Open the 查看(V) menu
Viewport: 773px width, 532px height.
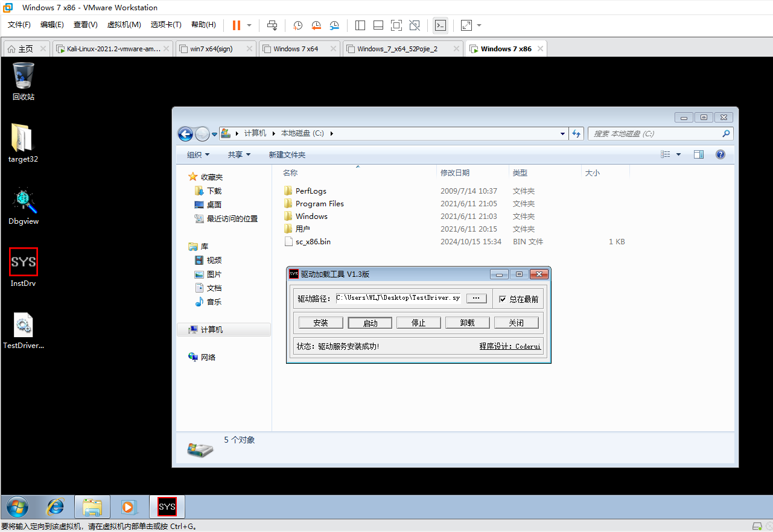point(85,25)
